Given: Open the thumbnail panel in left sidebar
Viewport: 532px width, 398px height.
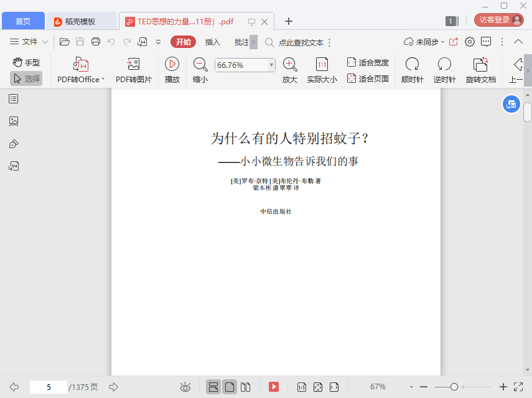Looking at the screenshot, I should point(14,121).
